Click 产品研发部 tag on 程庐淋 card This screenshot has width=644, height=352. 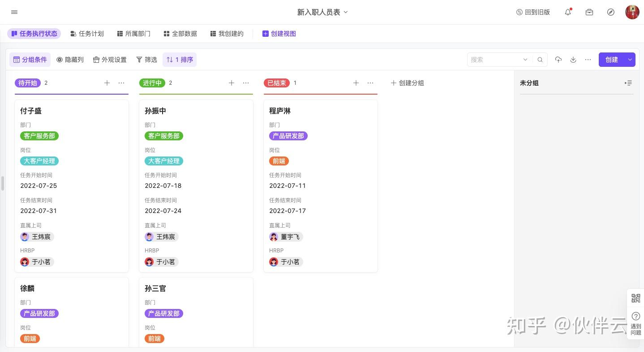288,136
